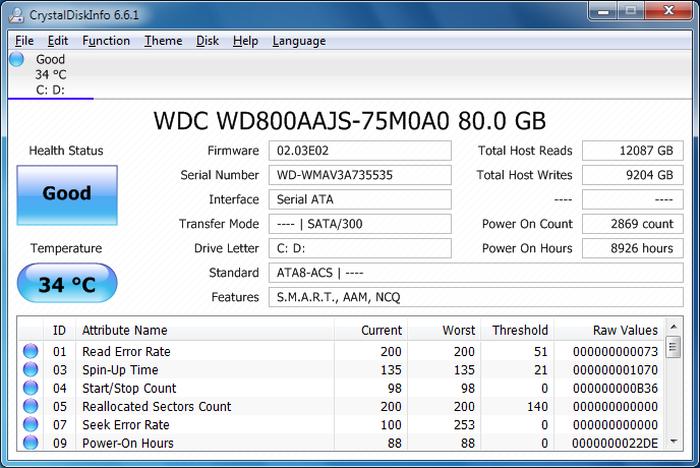The height and width of the screenshot is (468, 700).
Task: Open the Language menu
Action: click(x=298, y=41)
